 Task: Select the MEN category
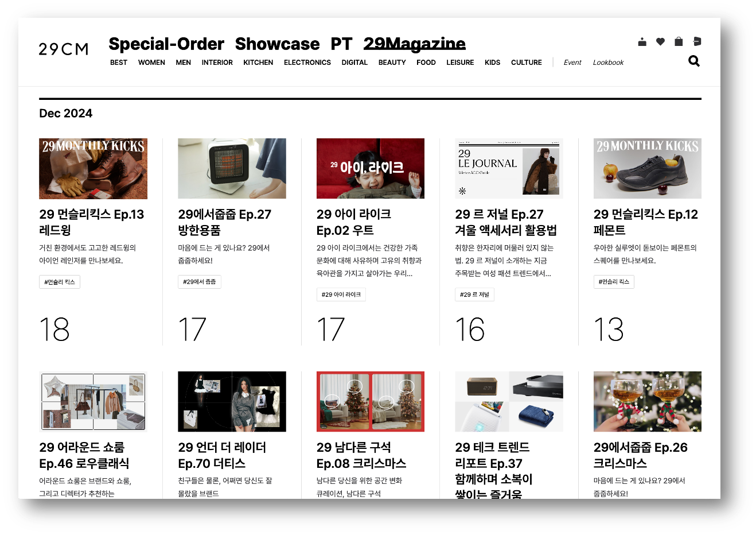click(x=184, y=63)
